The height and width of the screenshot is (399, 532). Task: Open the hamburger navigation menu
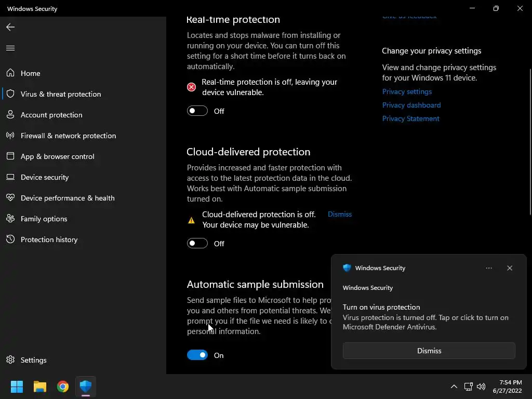(x=10, y=48)
